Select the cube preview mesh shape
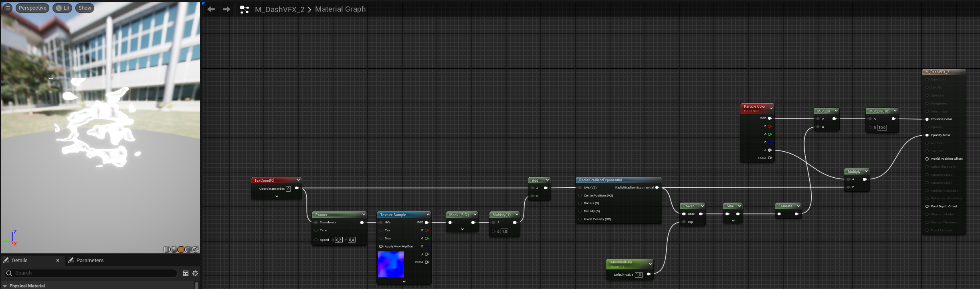The image size is (980, 289). coord(188,249)
